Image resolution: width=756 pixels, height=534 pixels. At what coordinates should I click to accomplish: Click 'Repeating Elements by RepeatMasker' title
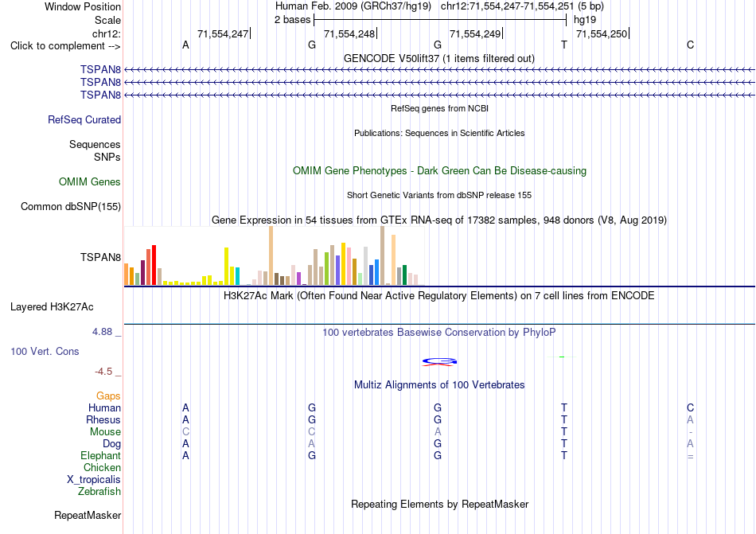click(x=439, y=504)
